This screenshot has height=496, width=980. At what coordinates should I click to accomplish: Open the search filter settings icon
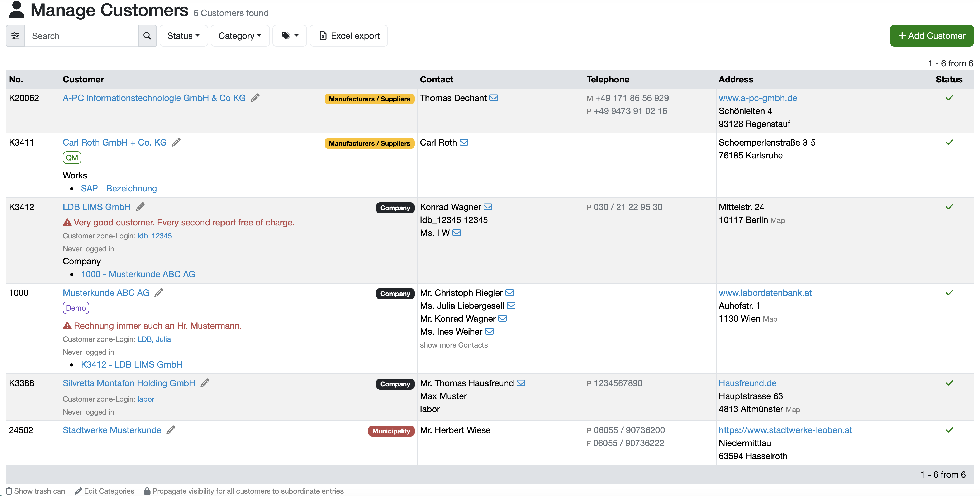15,36
